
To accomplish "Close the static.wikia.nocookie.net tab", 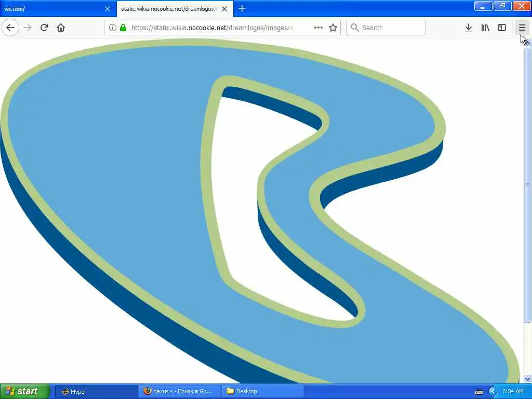I will [x=224, y=9].
